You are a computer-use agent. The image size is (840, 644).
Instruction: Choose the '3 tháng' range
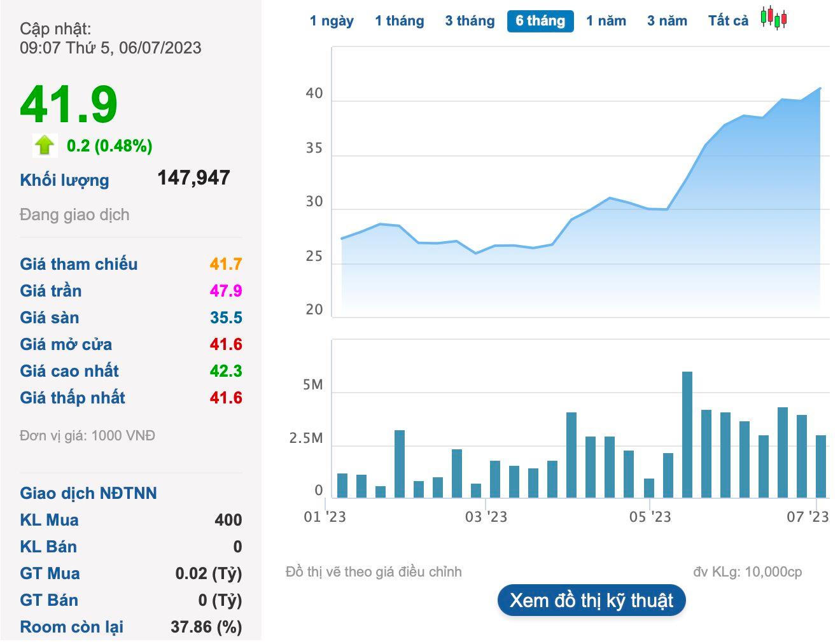pos(470,21)
